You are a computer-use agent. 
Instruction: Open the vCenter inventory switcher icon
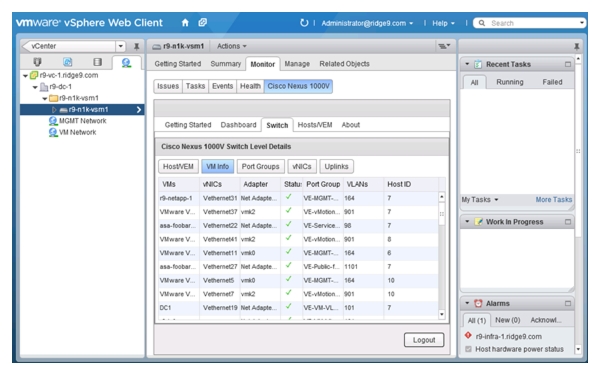pyautogui.click(x=203, y=23)
